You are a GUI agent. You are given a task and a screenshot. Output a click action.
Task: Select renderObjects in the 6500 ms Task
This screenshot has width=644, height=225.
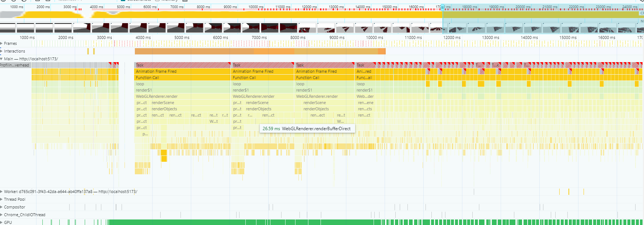coord(269,109)
